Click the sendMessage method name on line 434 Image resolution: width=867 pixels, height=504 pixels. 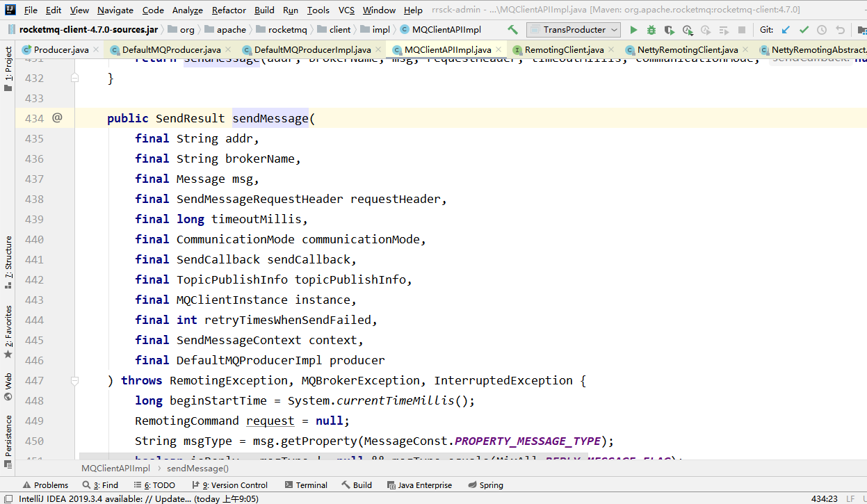coord(270,118)
